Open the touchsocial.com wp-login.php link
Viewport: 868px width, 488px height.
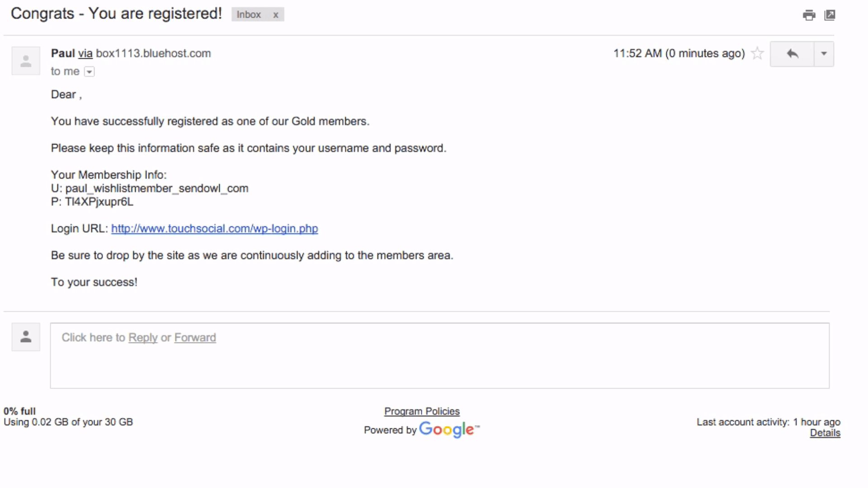(x=214, y=229)
